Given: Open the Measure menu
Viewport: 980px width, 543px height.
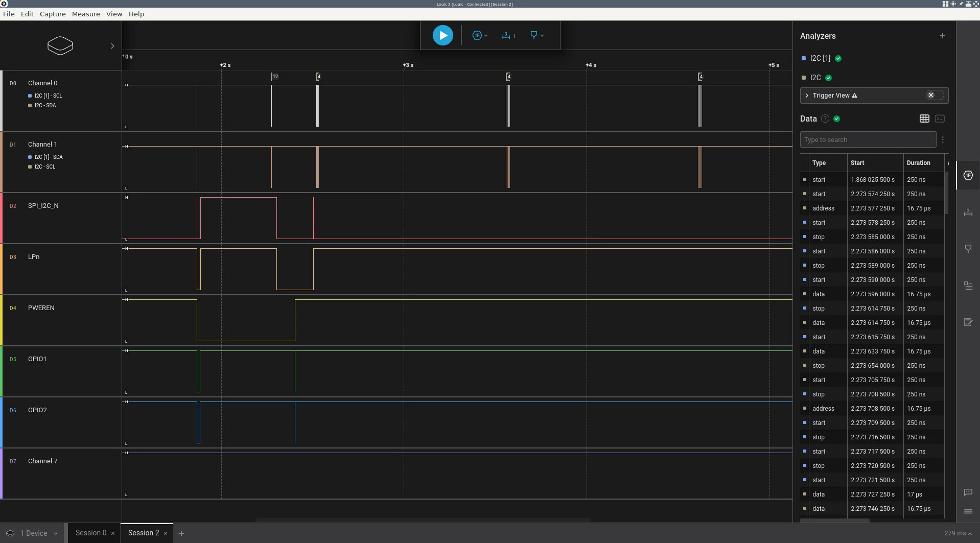Looking at the screenshot, I should [x=86, y=14].
